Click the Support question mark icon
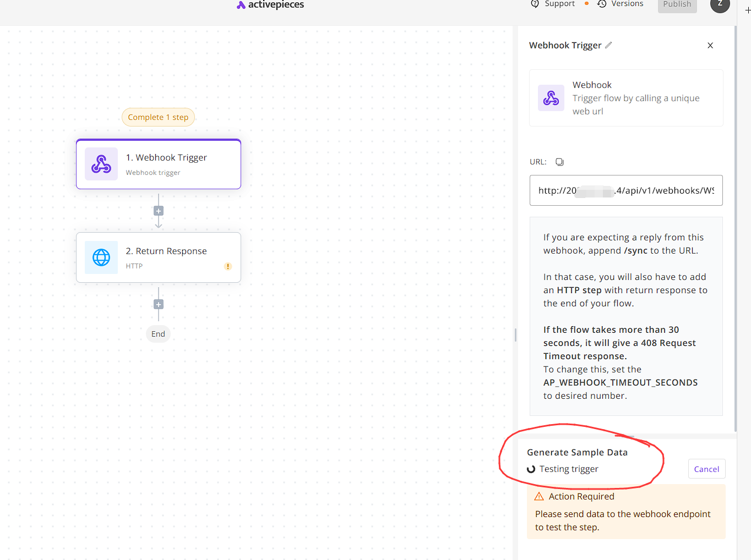751x560 pixels. coord(535,4)
